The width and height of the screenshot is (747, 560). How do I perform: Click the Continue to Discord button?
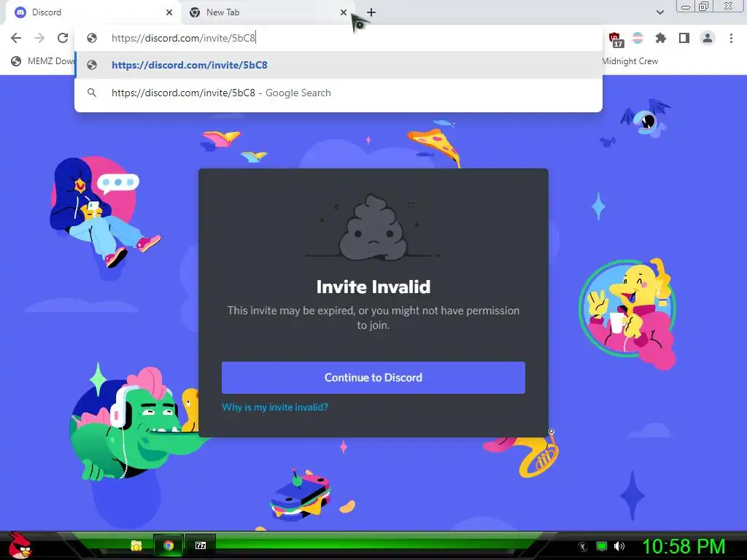coord(373,378)
